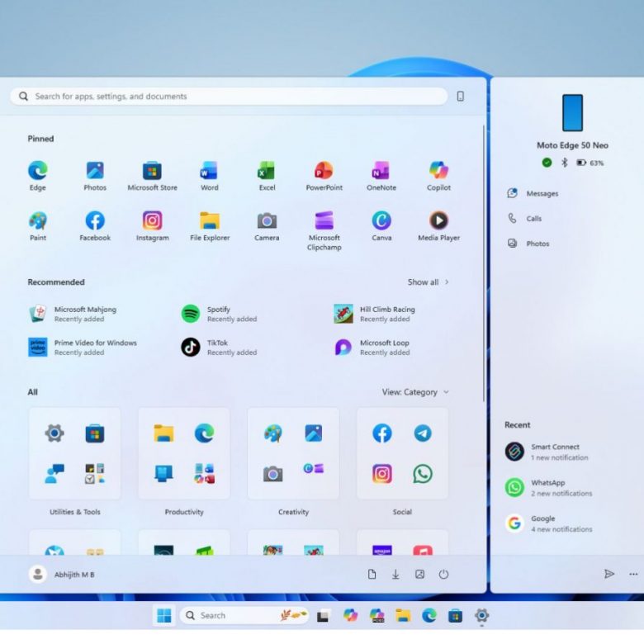This screenshot has width=644, height=644.
Task: Click the power button icon
Action: tap(443, 574)
